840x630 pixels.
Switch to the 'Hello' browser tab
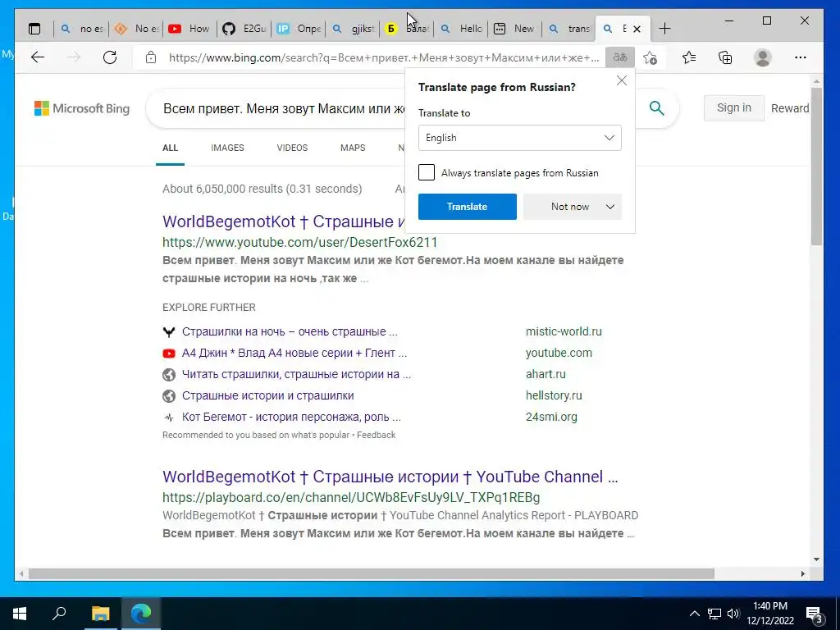coord(462,29)
